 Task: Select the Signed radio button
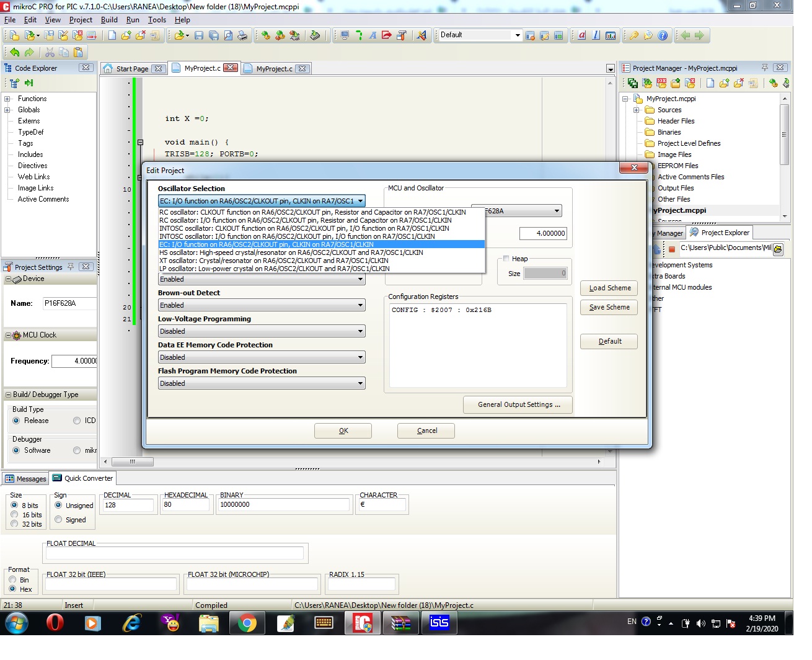click(58, 520)
